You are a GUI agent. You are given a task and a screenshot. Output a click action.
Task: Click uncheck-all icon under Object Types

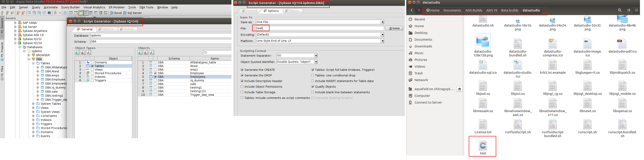pyautogui.click(x=83, y=53)
